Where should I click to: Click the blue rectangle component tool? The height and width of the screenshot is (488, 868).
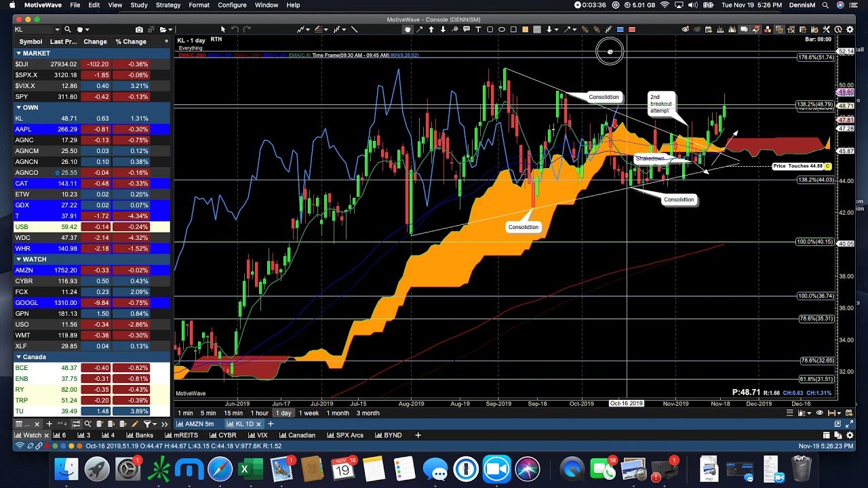(620, 29)
